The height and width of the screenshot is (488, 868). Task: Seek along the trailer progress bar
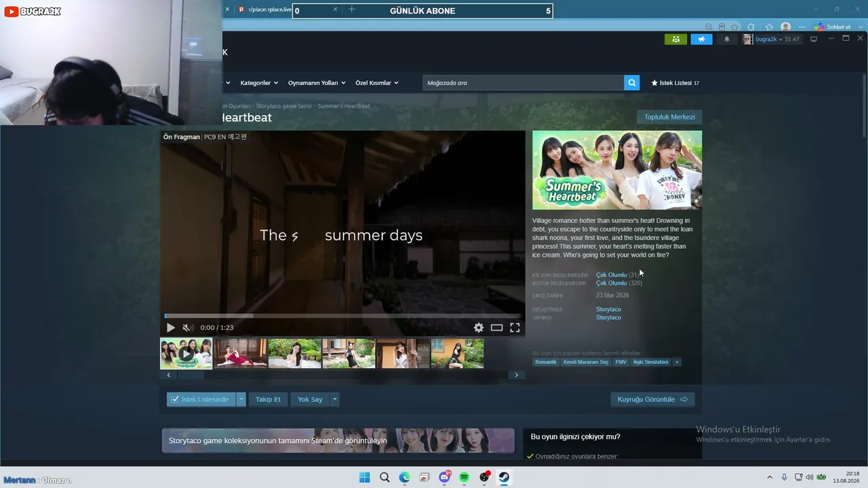coord(342,316)
